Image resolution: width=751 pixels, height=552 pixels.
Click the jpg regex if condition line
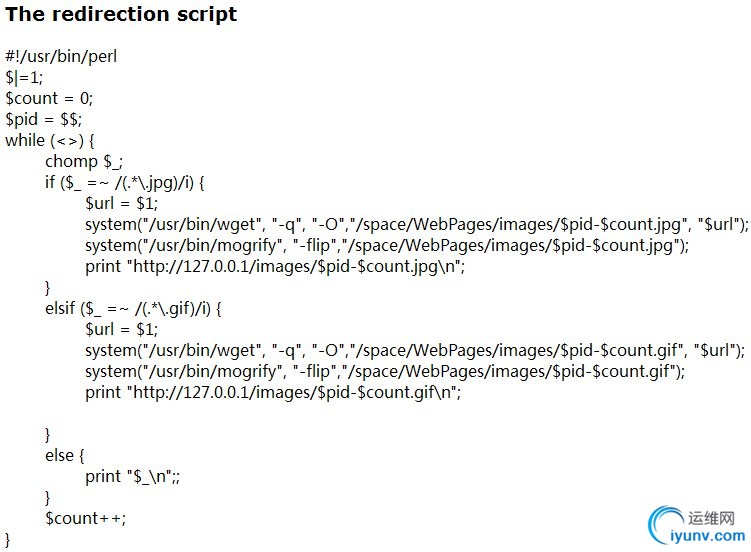pos(125,182)
